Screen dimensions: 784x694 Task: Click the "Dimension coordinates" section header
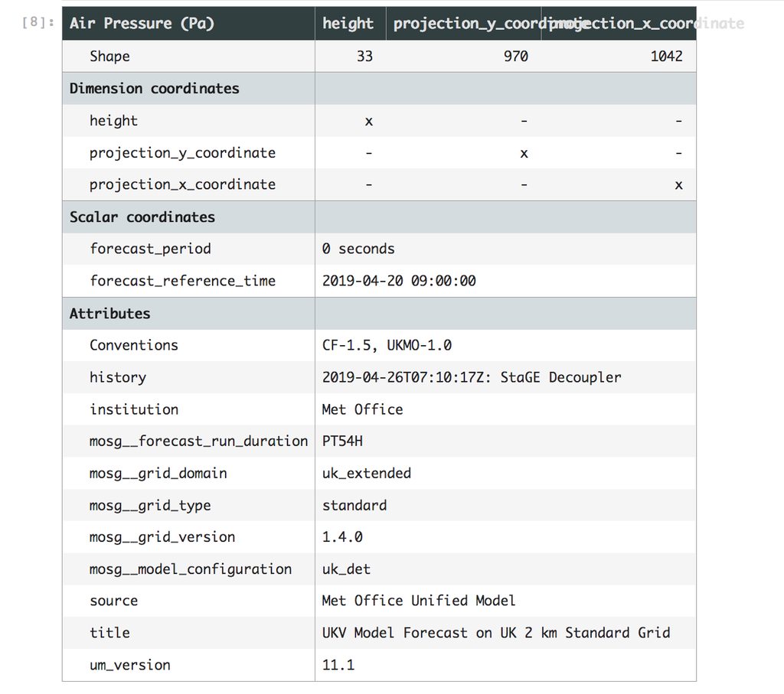tap(155, 89)
